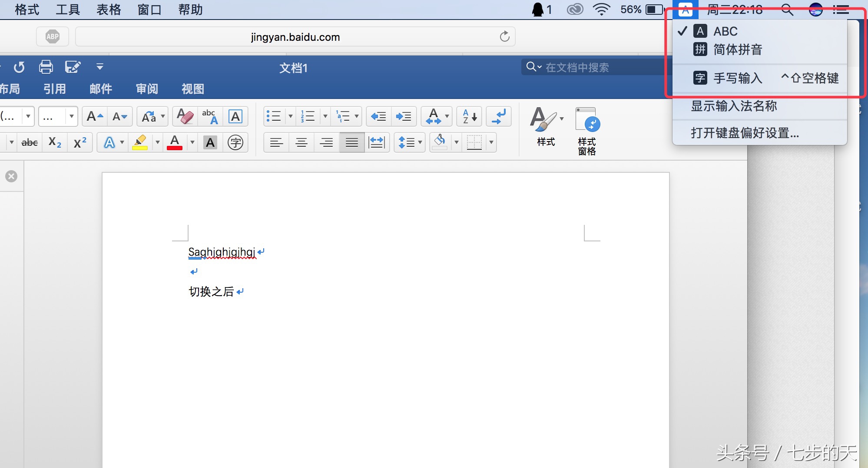Switch to the 视图 ribbon tab
This screenshot has height=468, width=868.
click(193, 89)
